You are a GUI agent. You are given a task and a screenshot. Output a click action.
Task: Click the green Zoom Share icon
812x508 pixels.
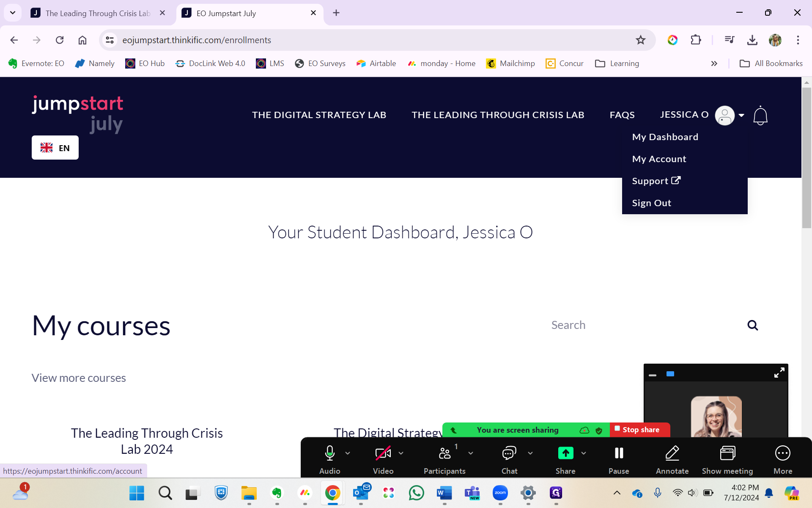[x=565, y=453]
